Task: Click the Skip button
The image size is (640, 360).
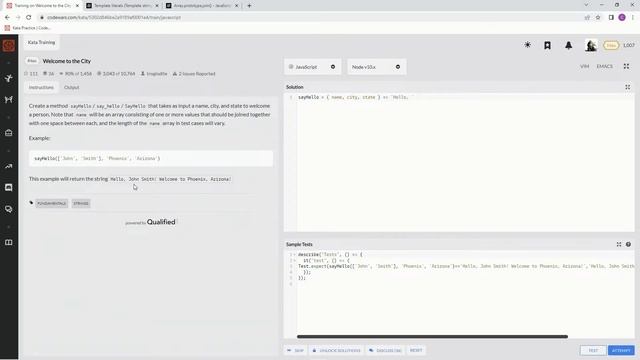Action: pyautogui.click(x=296, y=350)
